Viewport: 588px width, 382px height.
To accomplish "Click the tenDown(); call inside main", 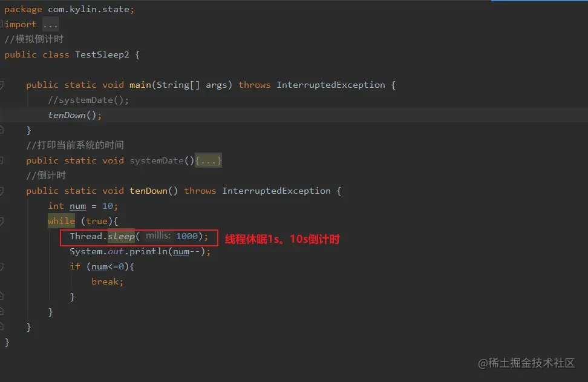I will pyautogui.click(x=74, y=115).
